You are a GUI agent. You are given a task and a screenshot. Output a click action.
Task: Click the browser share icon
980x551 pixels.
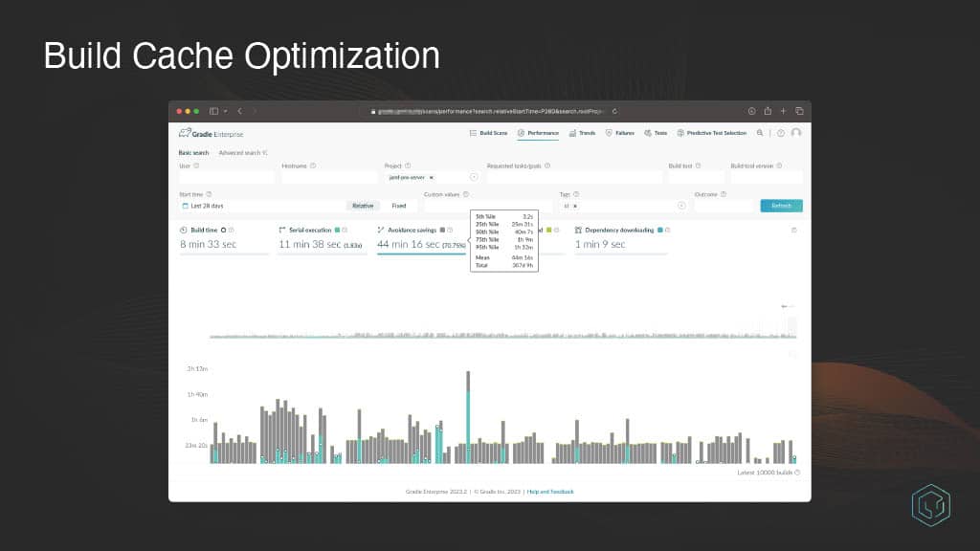point(768,111)
